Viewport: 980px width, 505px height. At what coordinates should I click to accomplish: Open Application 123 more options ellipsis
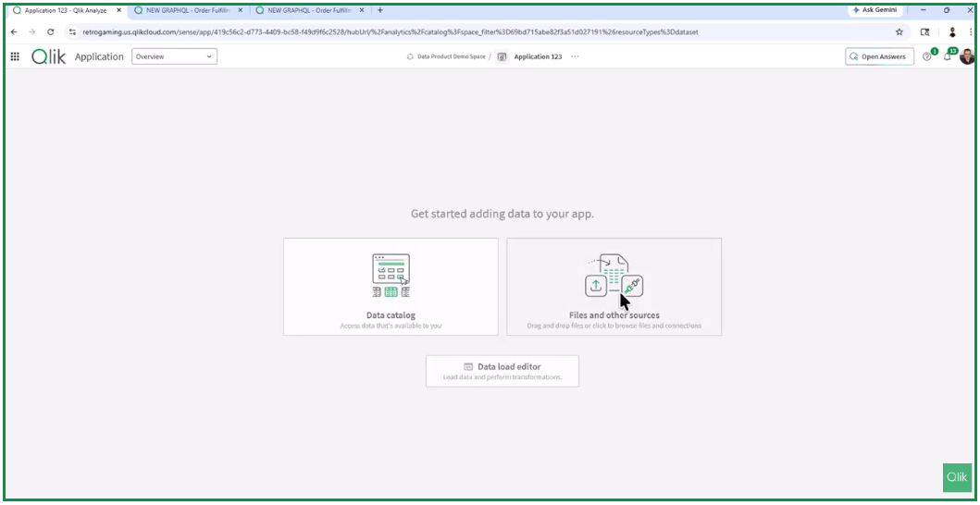tap(575, 56)
